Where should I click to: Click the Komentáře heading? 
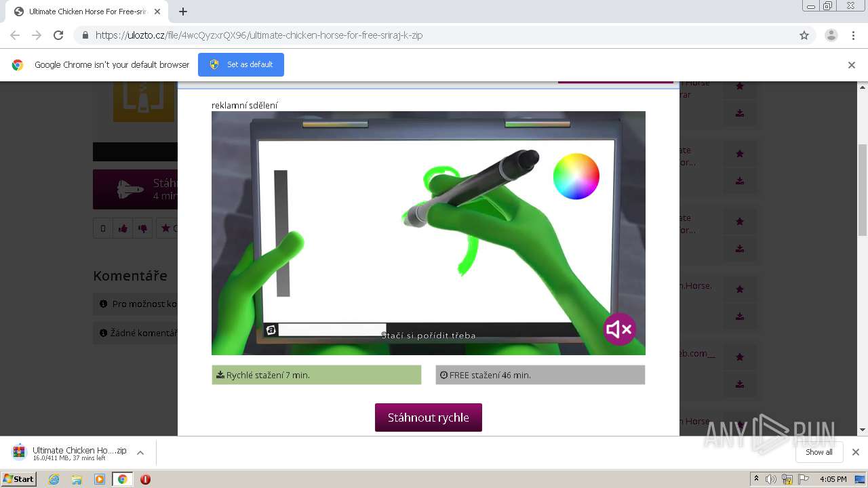coord(130,276)
